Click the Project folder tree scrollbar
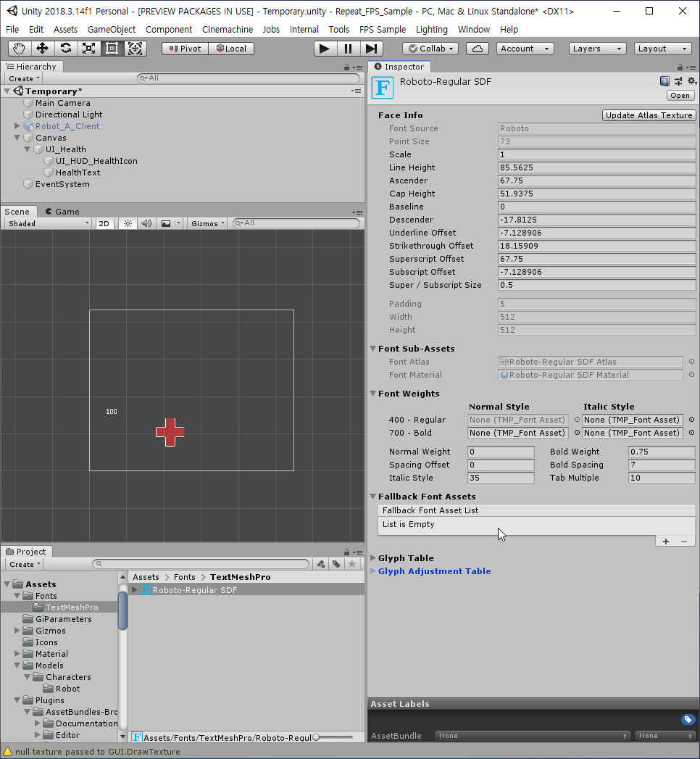700x759 pixels. pos(123,610)
